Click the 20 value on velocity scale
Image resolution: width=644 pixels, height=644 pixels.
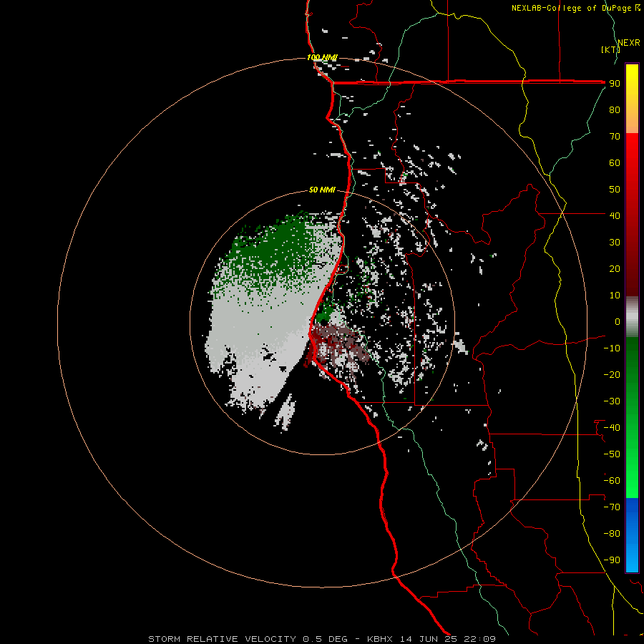(x=615, y=269)
